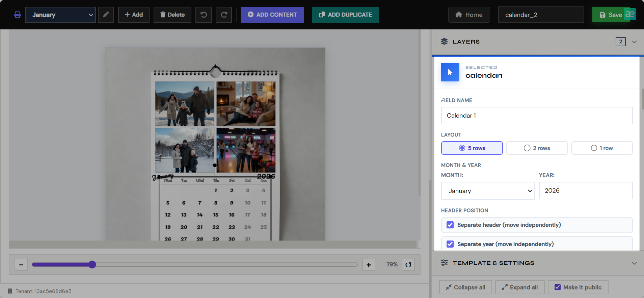Click the template settings sliders icon
The image size is (644, 298).
(x=444, y=263)
